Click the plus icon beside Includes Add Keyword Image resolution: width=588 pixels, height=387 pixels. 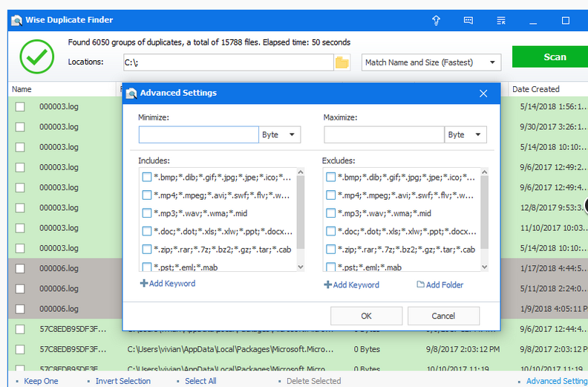tap(143, 284)
